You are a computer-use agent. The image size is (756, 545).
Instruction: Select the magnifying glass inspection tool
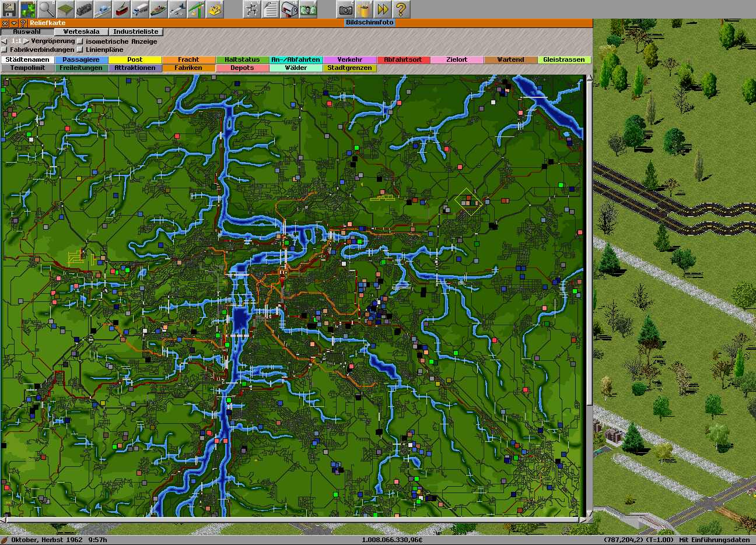tap(47, 9)
